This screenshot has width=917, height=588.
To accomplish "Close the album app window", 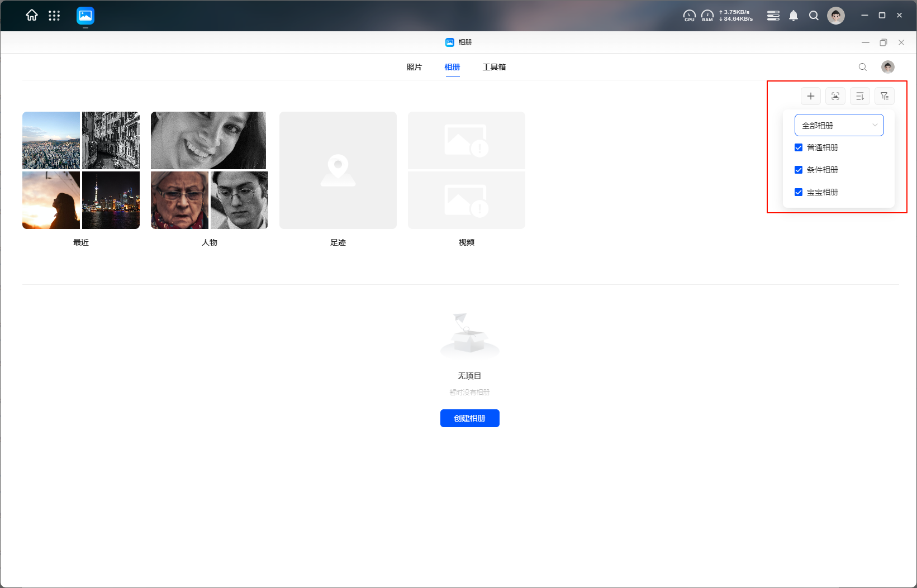I will point(901,42).
